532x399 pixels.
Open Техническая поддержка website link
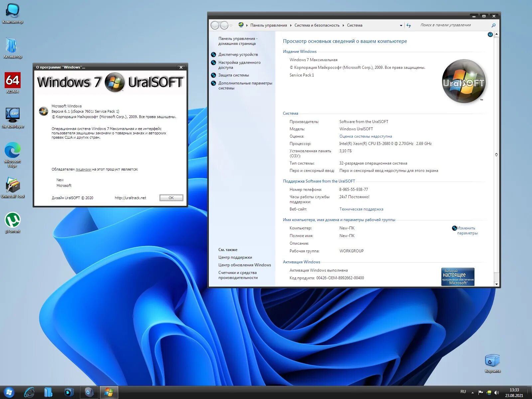pyautogui.click(x=361, y=209)
